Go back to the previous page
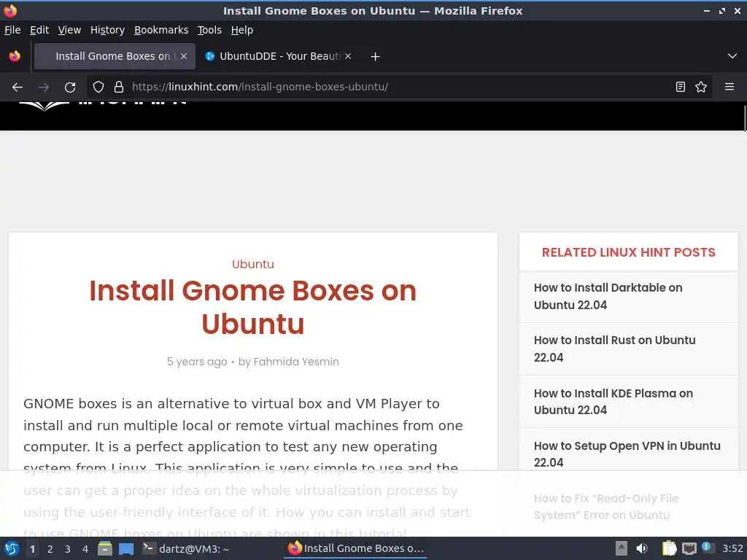This screenshot has height=560, width=747. tap(18, 87)
